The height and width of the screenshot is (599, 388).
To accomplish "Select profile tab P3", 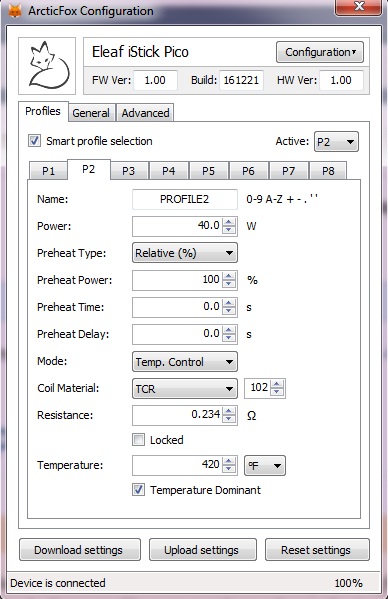I will (x=129, y=170).
